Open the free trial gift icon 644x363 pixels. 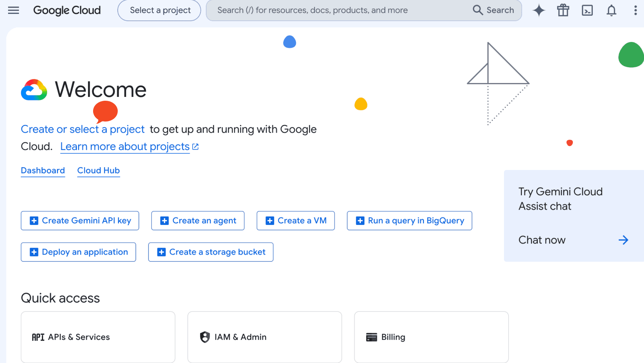pos(563,10)
